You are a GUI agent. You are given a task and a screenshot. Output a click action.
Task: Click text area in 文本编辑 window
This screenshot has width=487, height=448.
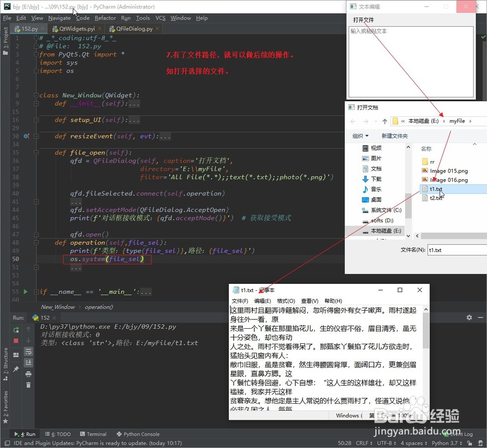click(411, 62)
